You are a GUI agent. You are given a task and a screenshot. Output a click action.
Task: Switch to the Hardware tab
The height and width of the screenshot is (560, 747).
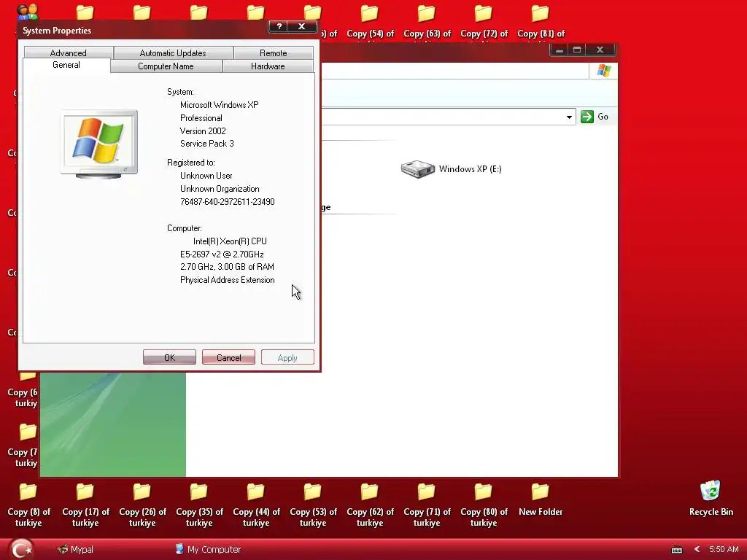(x=268, y=66)
